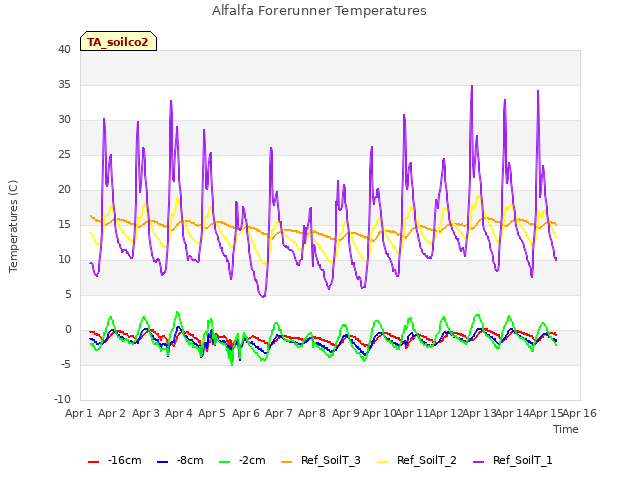640x480 pixels.
Task: Click the 20 y-axis tick label
Action: [x=64, y=190]
